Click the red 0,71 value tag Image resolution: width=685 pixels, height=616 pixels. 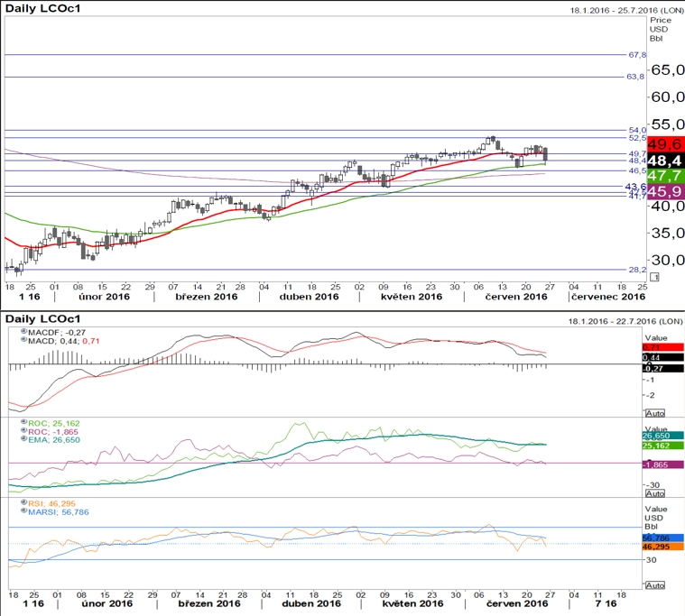(x=662, y=347)
